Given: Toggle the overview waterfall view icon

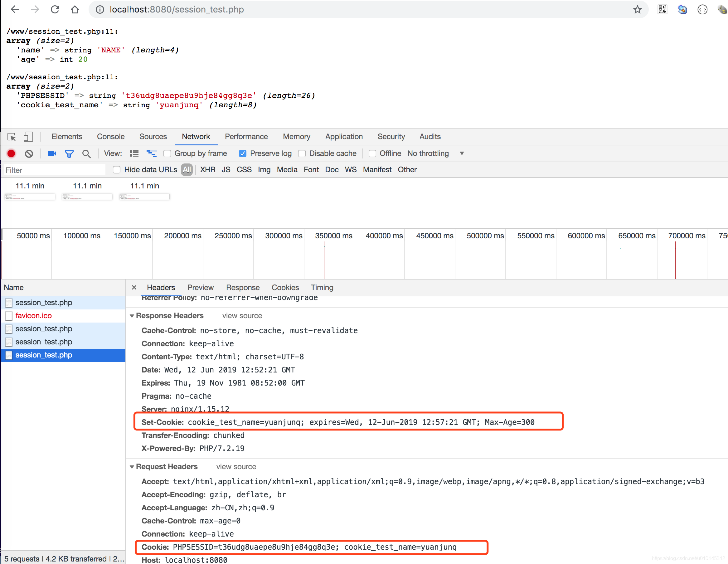Looking at the screenshot, I should pos(152,154).
